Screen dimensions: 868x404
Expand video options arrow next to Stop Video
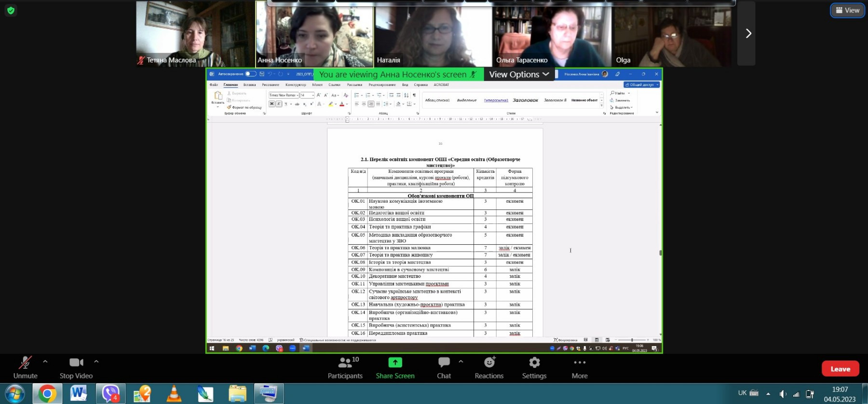[96, 361]
